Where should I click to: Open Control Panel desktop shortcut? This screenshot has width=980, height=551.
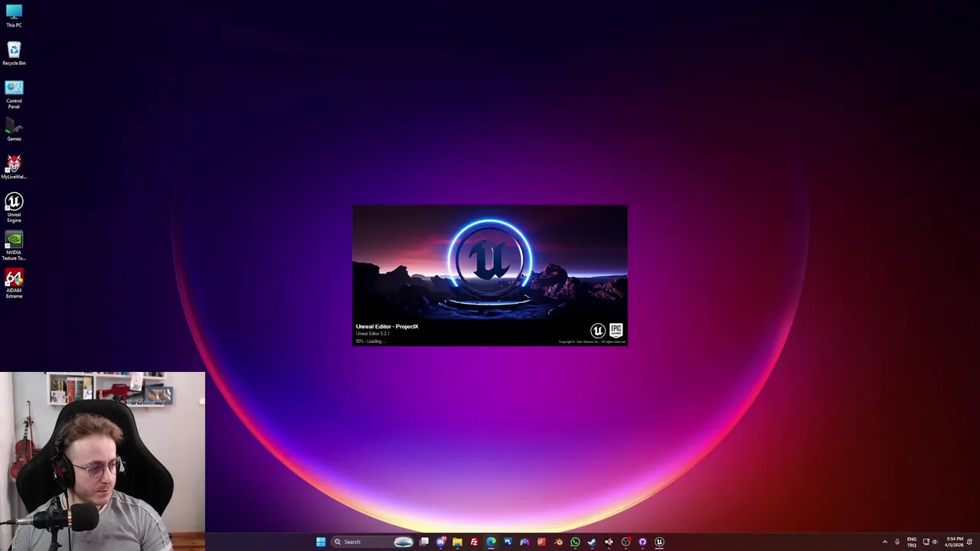click(14, 94)
